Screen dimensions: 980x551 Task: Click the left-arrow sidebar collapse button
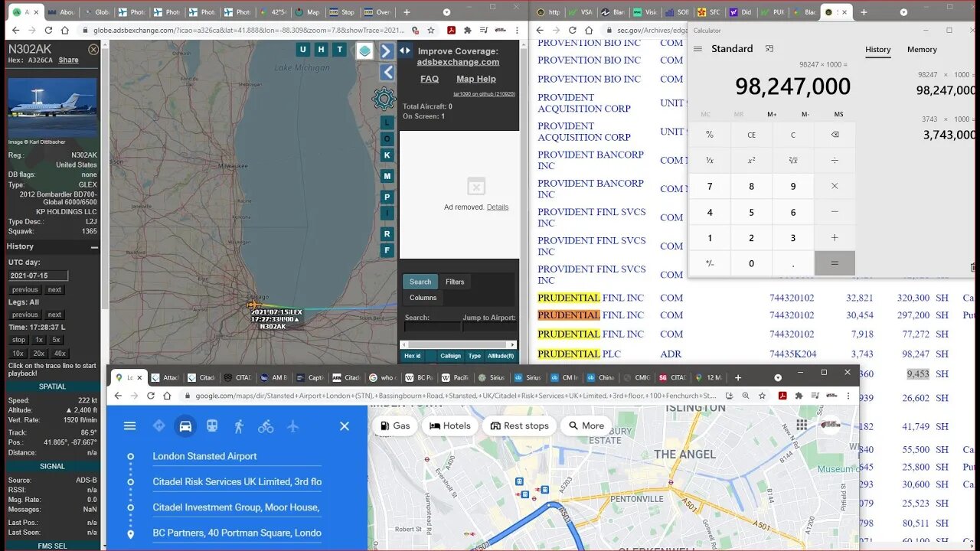click(387, 73)
